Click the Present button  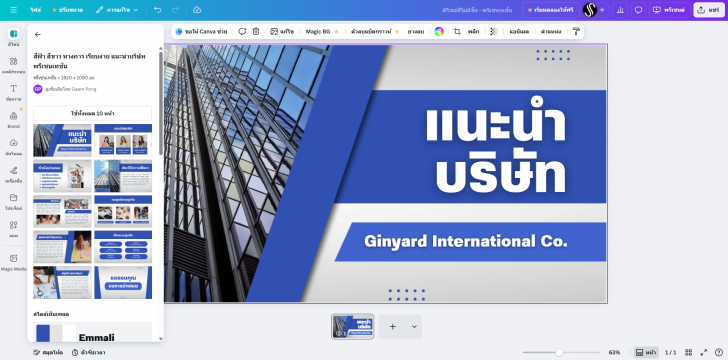[x=670, y=10]
